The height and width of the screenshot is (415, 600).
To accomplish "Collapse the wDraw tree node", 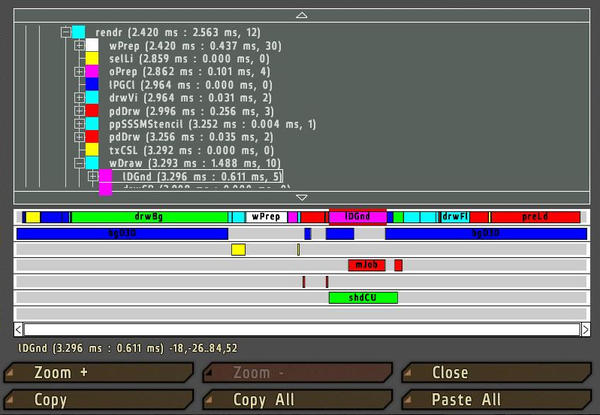I will [x=80, y=163].
